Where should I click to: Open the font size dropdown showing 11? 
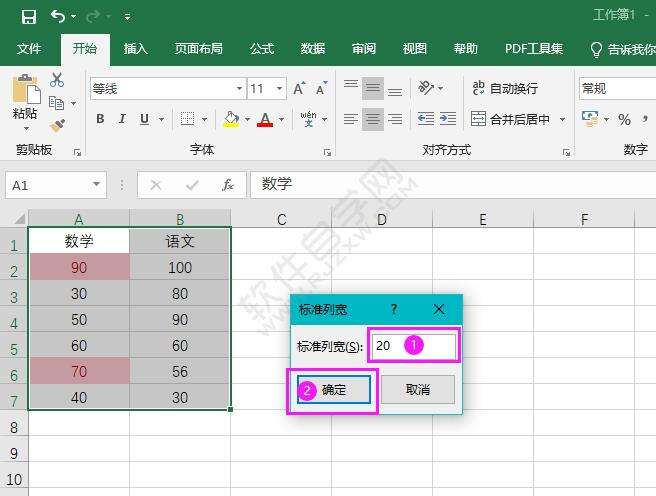(x=279, y=89)
